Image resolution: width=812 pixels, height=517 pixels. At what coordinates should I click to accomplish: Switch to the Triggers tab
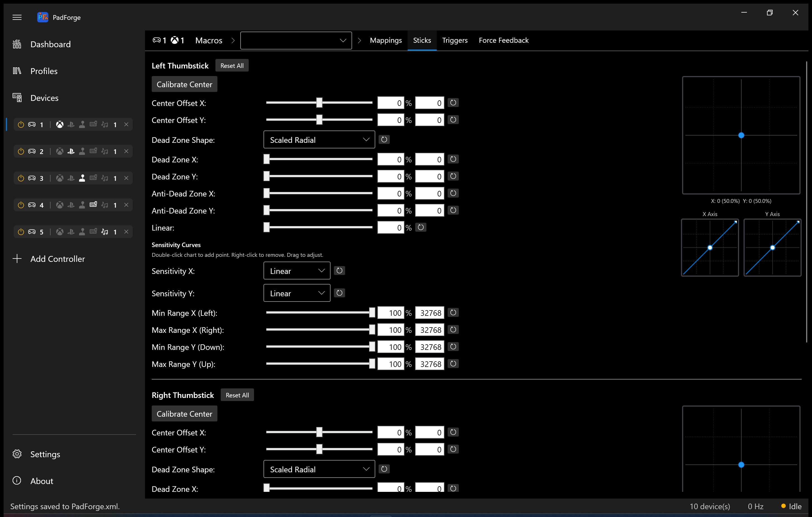tap(455, 40)
